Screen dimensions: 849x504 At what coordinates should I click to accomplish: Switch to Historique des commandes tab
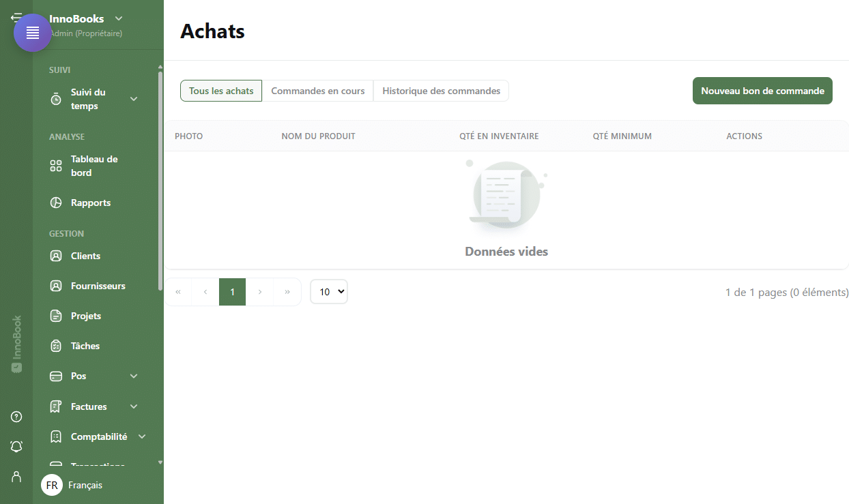coord(441,91)
